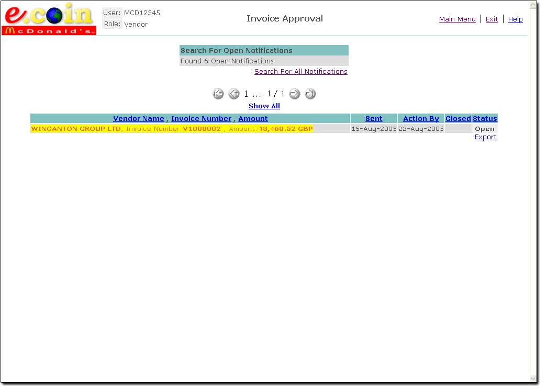The height and width of the screenshot is (392, 547).
Task: Open the Help link
Action: coord(515,19)
